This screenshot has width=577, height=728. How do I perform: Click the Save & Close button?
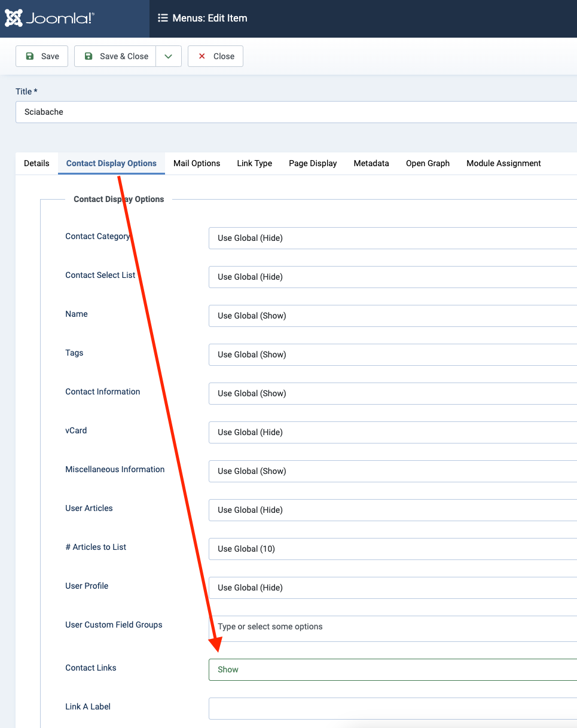[x=115, y=56]
